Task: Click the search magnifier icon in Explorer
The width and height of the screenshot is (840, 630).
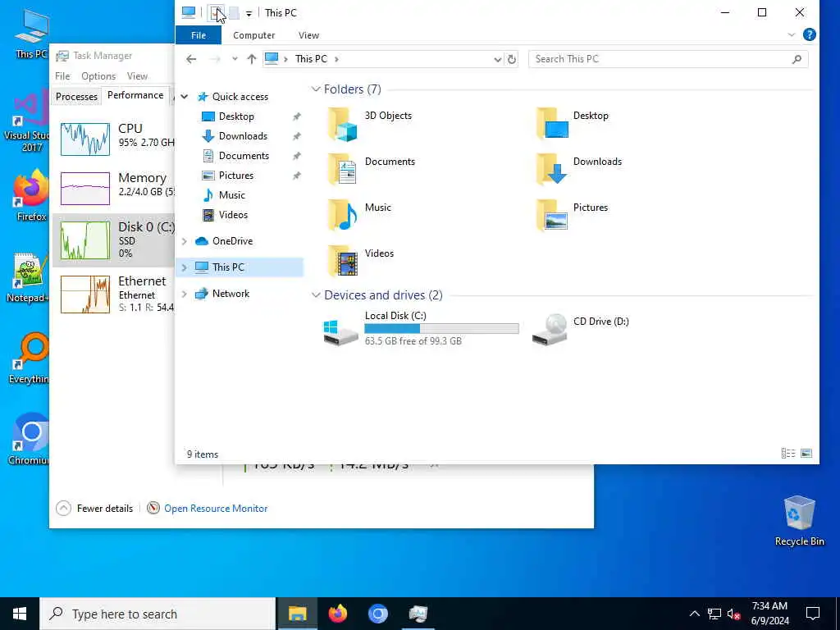Action: (x=797, y=59)
